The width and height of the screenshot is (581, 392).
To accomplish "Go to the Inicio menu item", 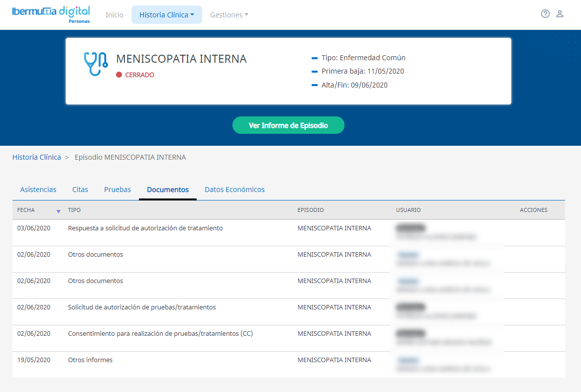I will [x=115, y=15].
